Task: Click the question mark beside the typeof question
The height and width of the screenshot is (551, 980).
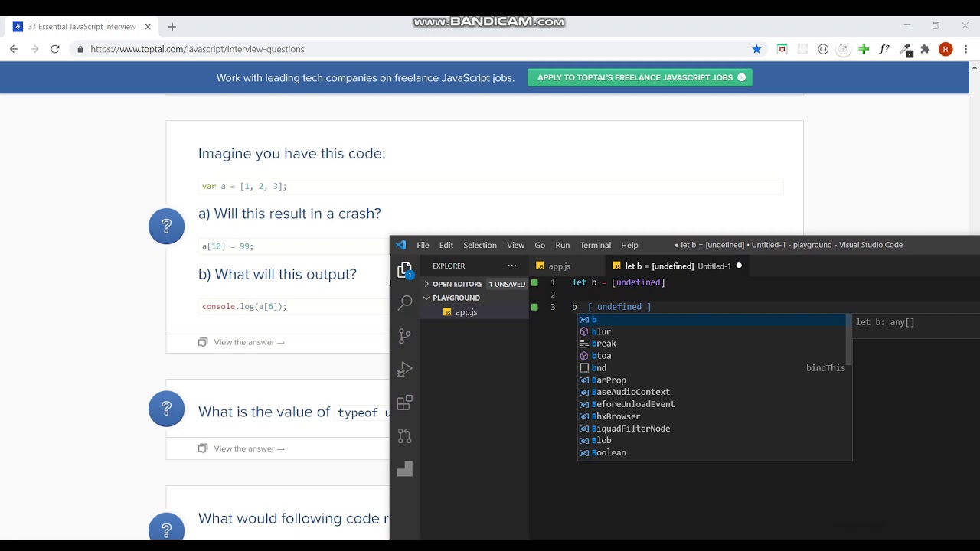Action: (x=166, y=409)
